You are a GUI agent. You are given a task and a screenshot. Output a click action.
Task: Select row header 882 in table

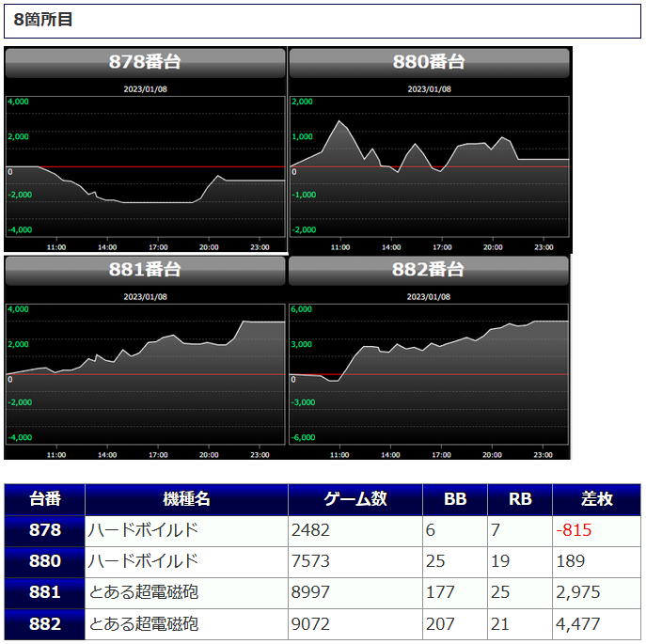tap(45, 624)
